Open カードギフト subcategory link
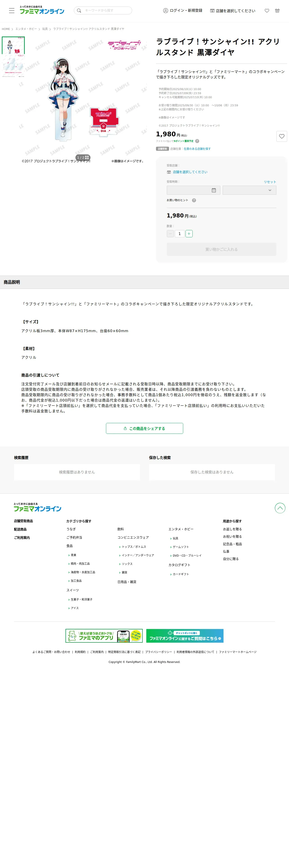 coord(181,574)
